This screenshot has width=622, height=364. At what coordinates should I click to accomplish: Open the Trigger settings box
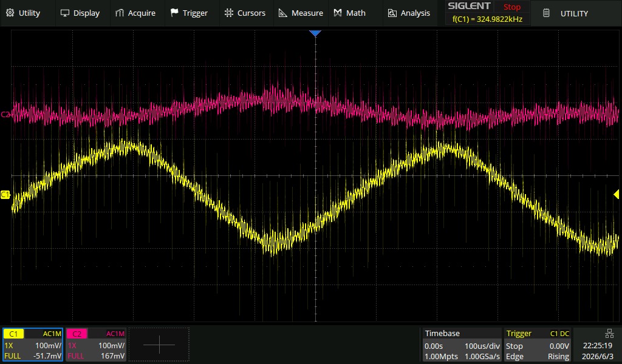(x=538, y=345)
